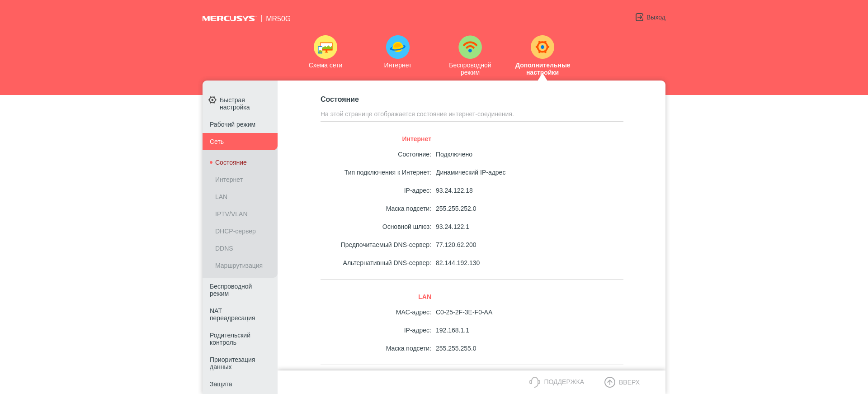The height and width of the screenshot is (394, 868).
Task: Click the ПОДДЕРЖКА headset icon
Action: (534, 382)
